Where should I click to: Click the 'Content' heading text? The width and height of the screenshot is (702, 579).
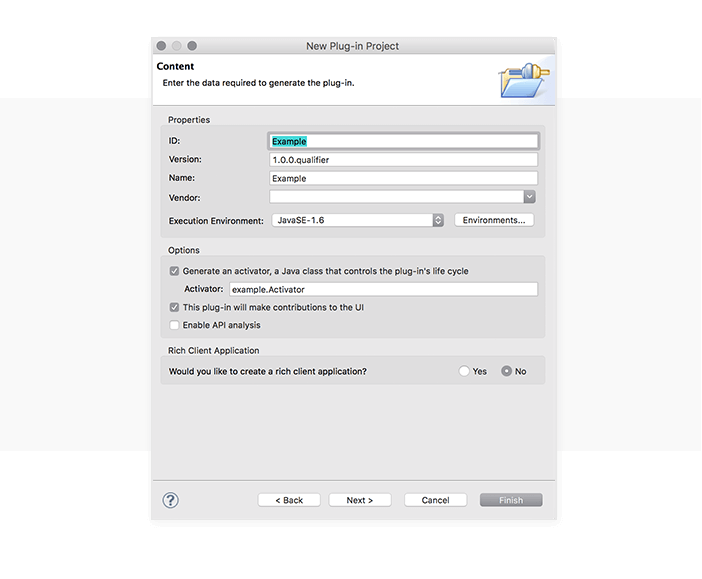175,66
